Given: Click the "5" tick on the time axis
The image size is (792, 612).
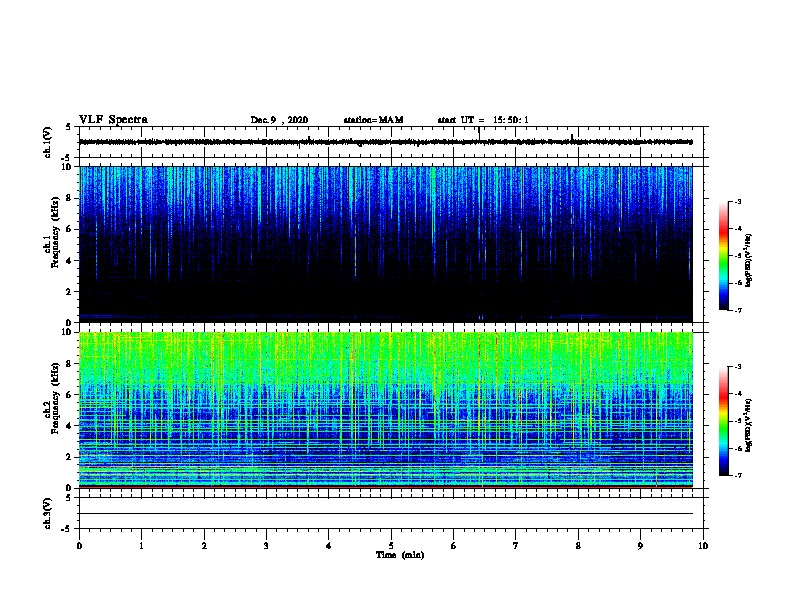Looking at the screenshot, I should 391,546.
